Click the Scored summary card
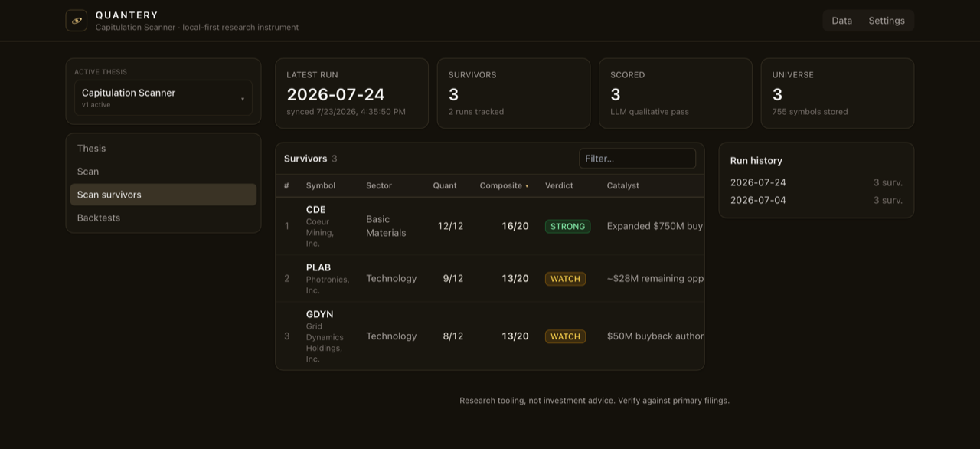This screenshot has width=980, height=449. tap(675, 93)
